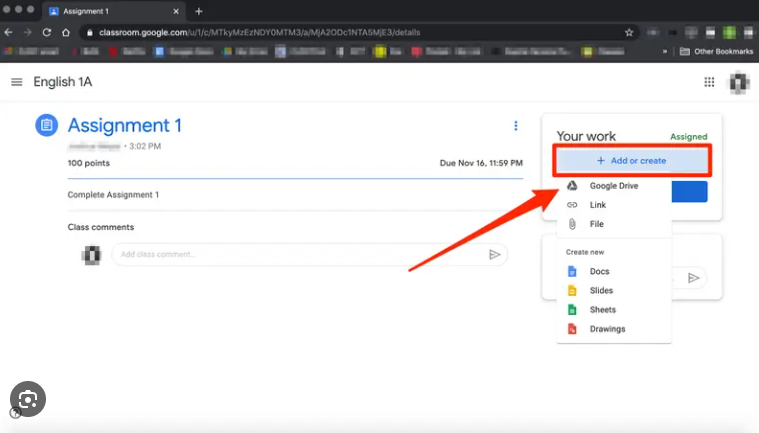Create a new Sheets spreadsheet
The height and width of the screenshot is (433, 759).
pyautogui.click(x=602, y=310)
